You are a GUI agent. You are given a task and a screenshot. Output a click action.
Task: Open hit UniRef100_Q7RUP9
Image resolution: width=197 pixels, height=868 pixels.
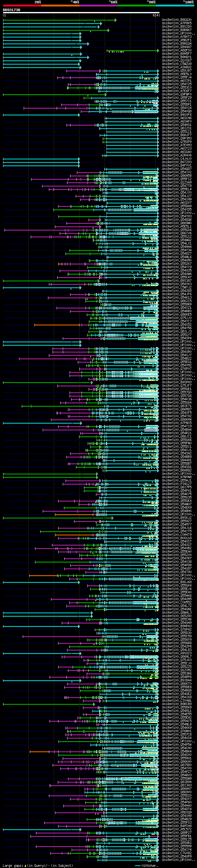click(177, 142)
